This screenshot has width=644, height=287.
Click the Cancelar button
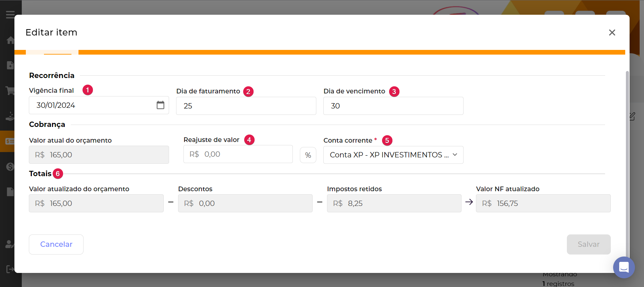[56, 244]
